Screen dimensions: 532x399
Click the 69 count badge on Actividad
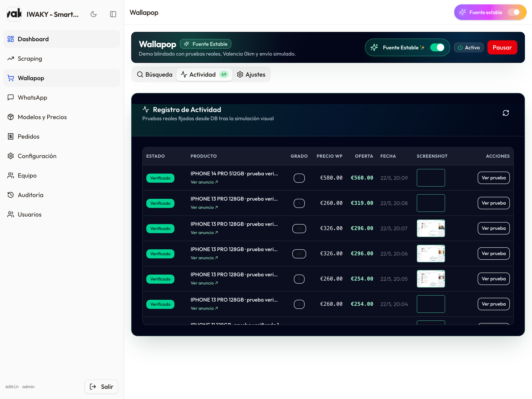pyautogui.click(x=224, y=74)
